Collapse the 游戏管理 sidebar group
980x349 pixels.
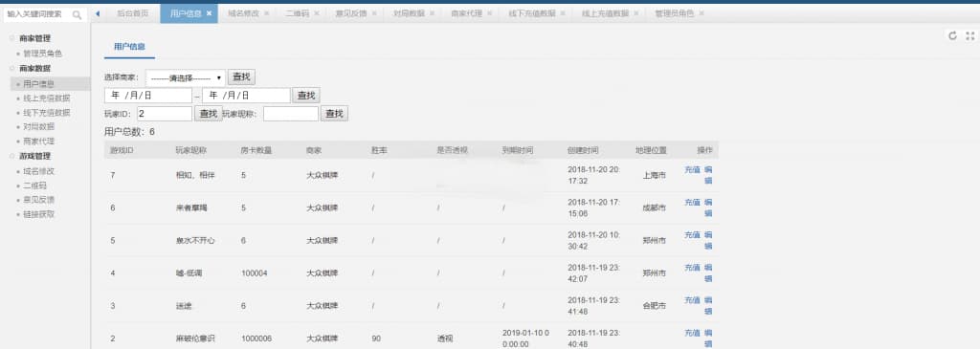click(35, 156)
